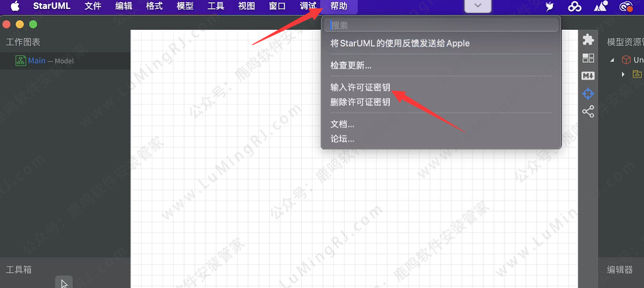Viewport: 644px width, 288px height.
Task: Click the orange cube project icon
Action: (x=626, y=60)
